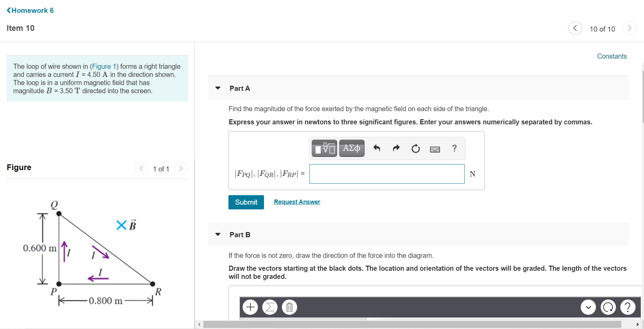Screen dimensions: 644x329
Task: Collapse the Part B section
Action: [x=218, y=234]
